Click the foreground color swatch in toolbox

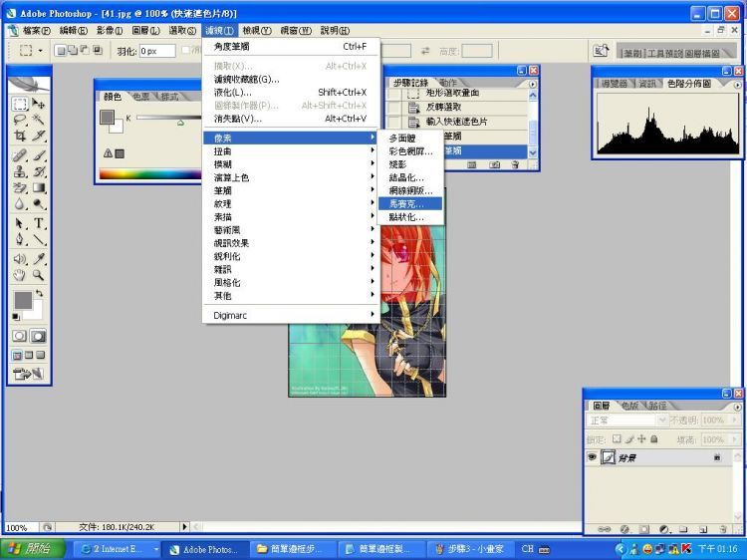[23, 300]
